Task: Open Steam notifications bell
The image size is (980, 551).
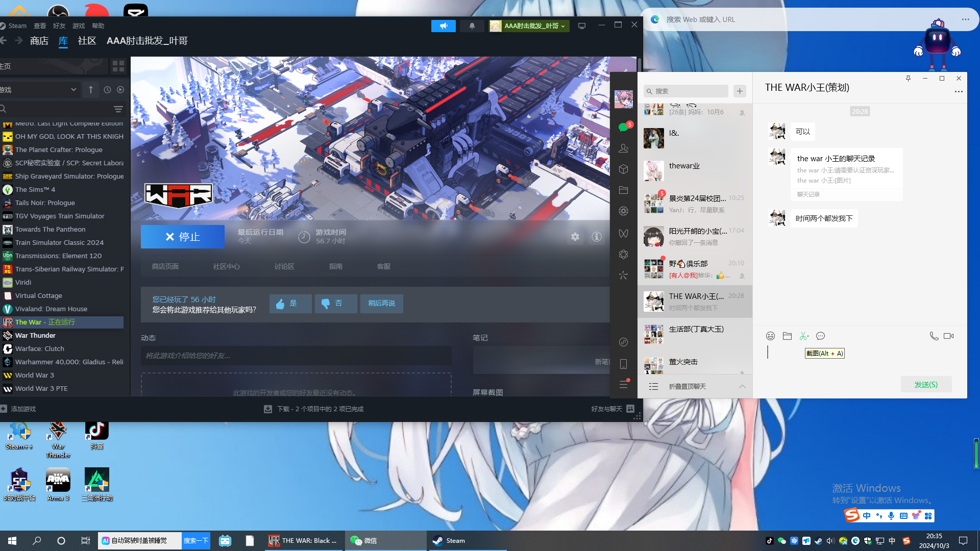Action: coord(472,26)
